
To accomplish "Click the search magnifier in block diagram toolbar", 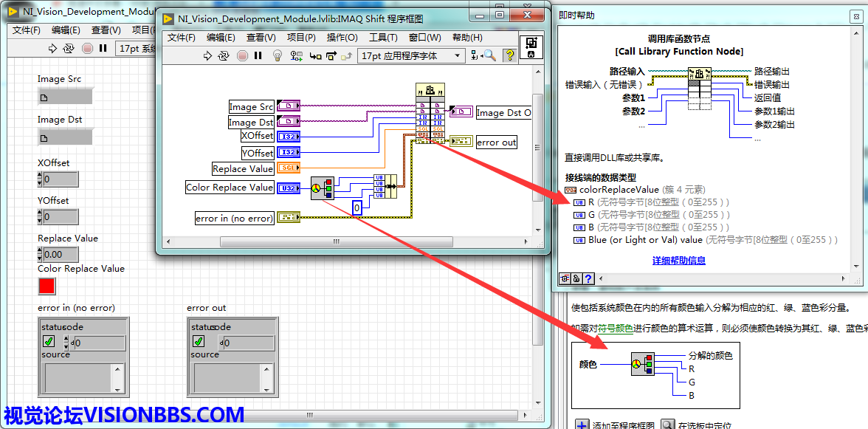I will tap(489, 55).
